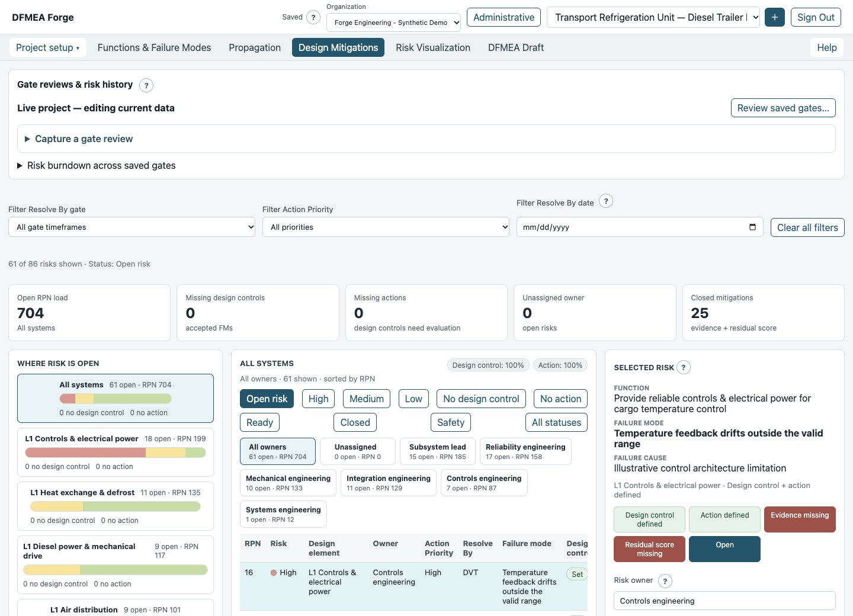Open the Propagation tab
Screen dimensions: 853x616
point(255,47)
